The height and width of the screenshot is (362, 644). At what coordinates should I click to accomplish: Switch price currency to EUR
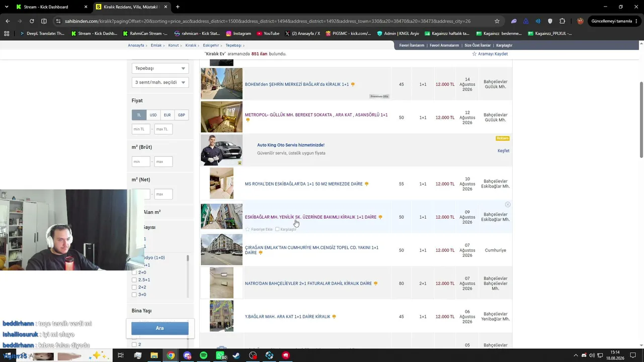pos(167,115)
